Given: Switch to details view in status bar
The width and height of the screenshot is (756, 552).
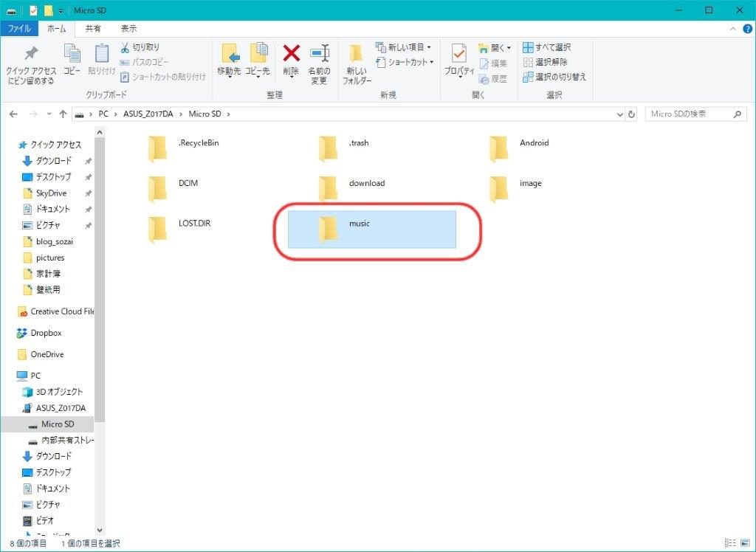Looking at the screenshot, I should click(x=731, y=543).
